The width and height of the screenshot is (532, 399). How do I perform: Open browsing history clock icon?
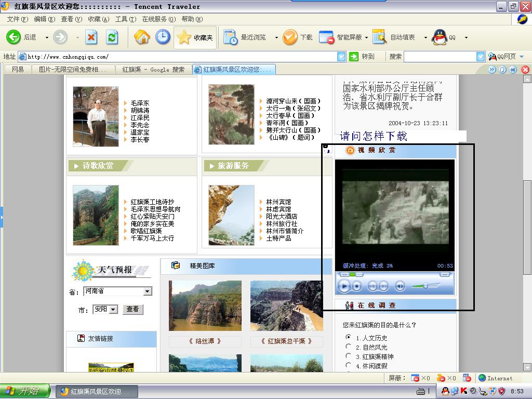point(163,37)
